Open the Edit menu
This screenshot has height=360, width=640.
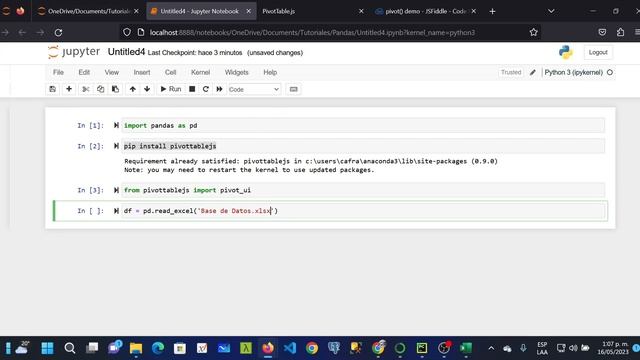point(84,72)
